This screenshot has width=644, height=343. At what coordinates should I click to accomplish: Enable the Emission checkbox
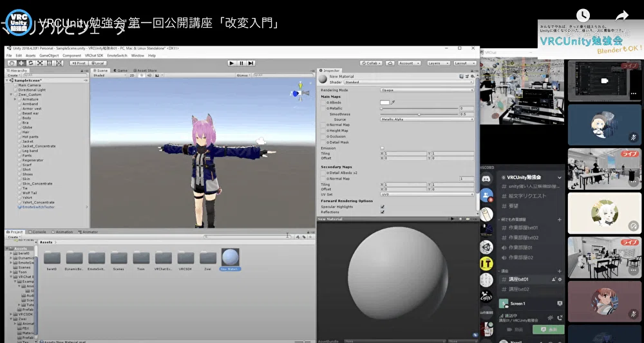pos(383,148)
